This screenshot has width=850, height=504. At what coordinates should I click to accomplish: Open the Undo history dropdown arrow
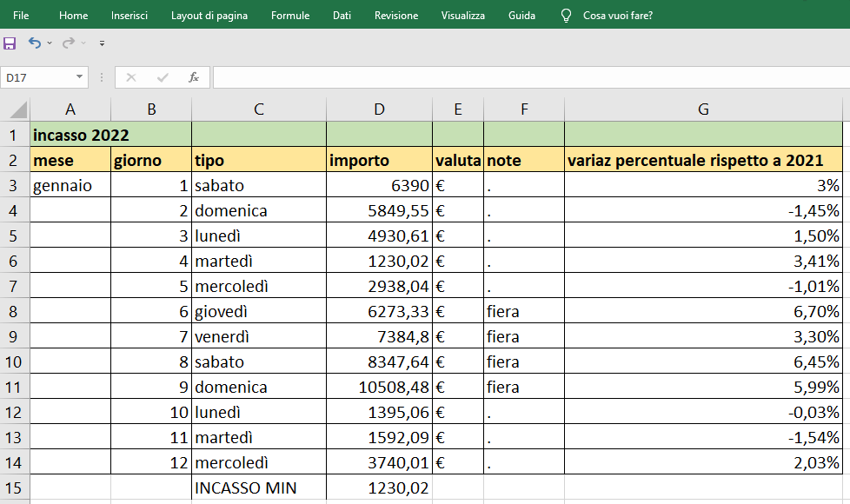[50, 43]
